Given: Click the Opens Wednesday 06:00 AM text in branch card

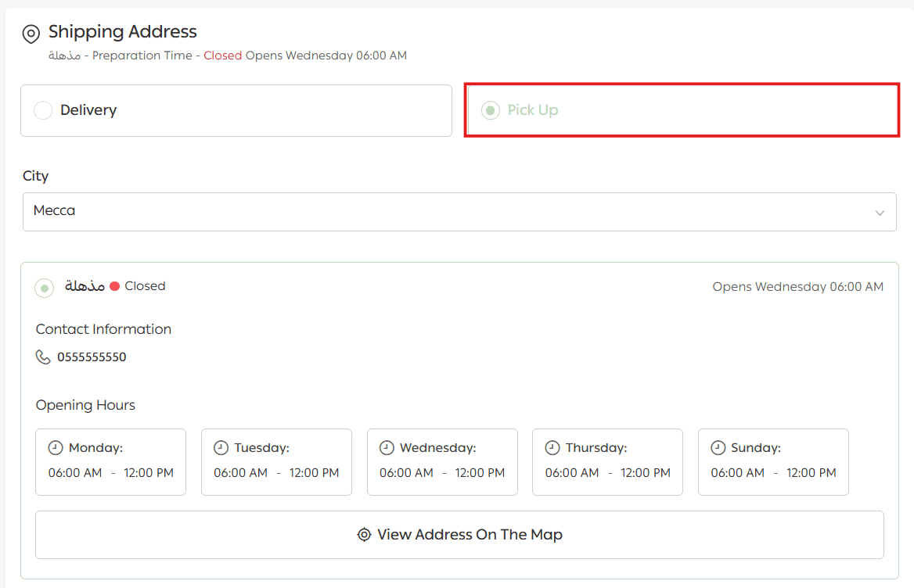Looking at the screenshot, I should tap(797, 287).
